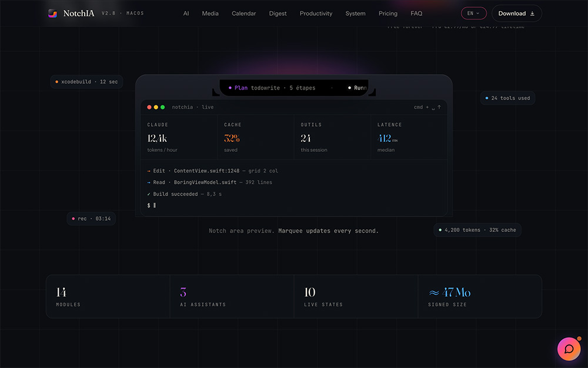Click the green traffic-light dot in the notchia window
The width and height of the screenshot is (588, 368).
point(163,107)
